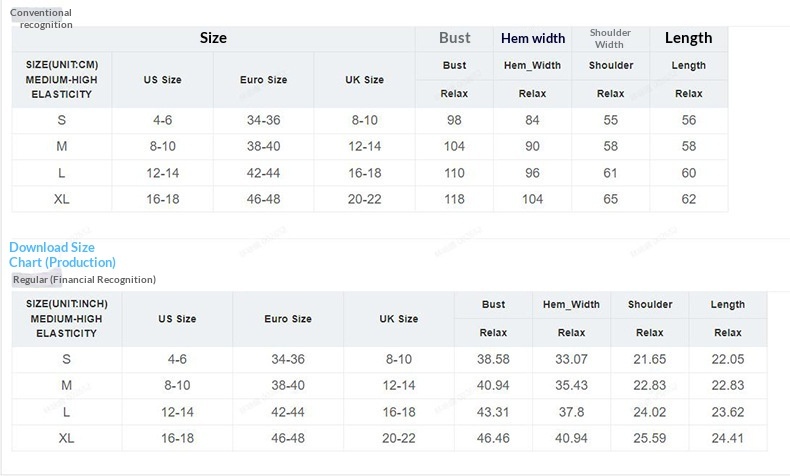790x476 pixels.
Task: Click the Euro Size header in the inch table
Action: tap(290, 319)
